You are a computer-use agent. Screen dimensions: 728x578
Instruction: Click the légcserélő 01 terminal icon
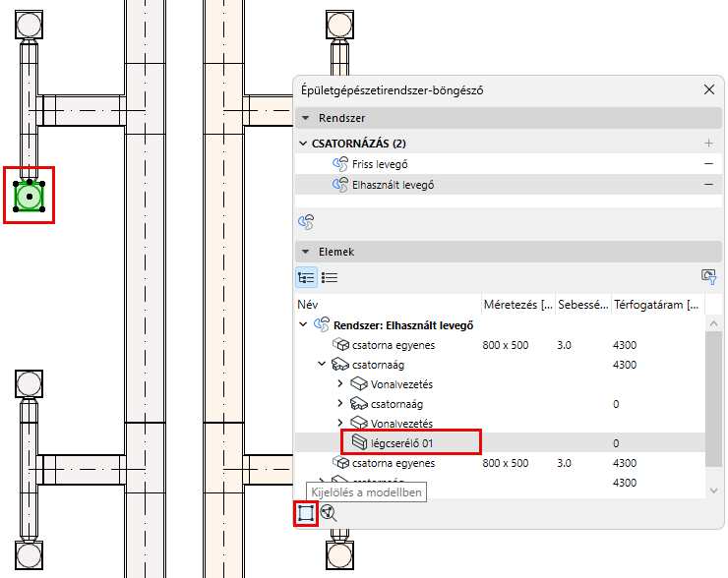[359, 442]
